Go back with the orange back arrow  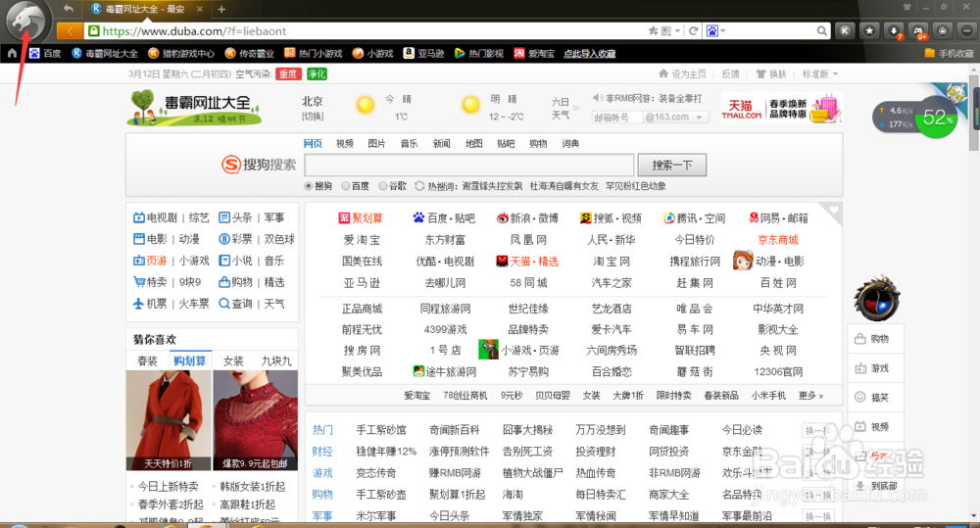(x=70, y=30)
